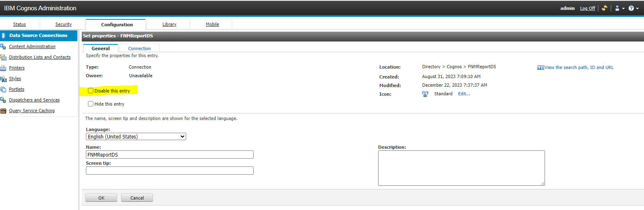Click the Description text area
The image size is (644, 210).
tap(462, 168)
